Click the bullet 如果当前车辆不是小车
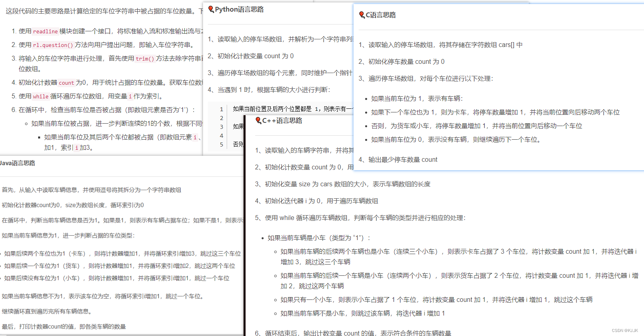Image resolution: width=644 pixels, height=336 pixels. (363, 313)
